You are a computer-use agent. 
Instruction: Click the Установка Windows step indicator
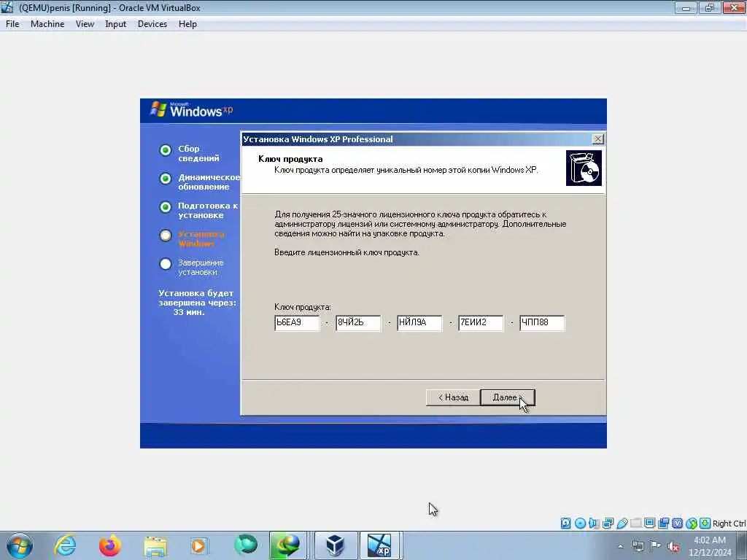click(x=166, y=236)
